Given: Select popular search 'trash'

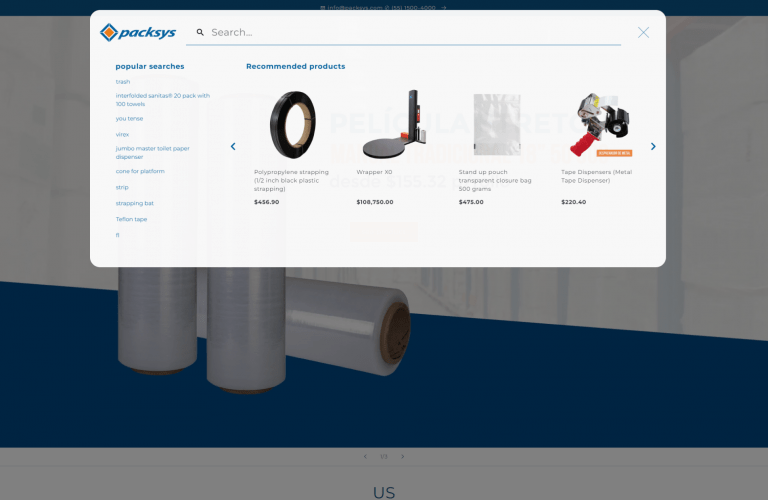Looking at the screenshot, I should coord(123,82).
